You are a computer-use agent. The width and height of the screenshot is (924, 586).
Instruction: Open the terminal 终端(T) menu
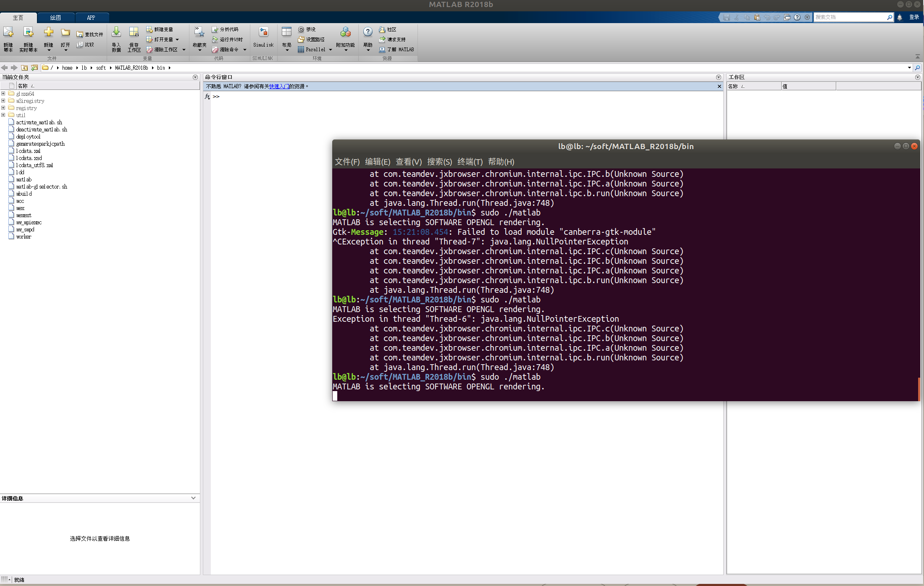(x=470, y=162)
